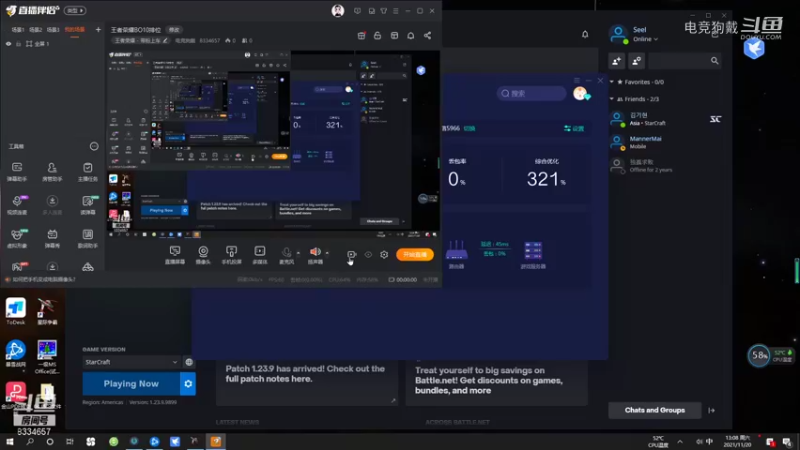Click the manage friends icon in Battle.net
800x450 pixels.
click(x=636, y=61)
